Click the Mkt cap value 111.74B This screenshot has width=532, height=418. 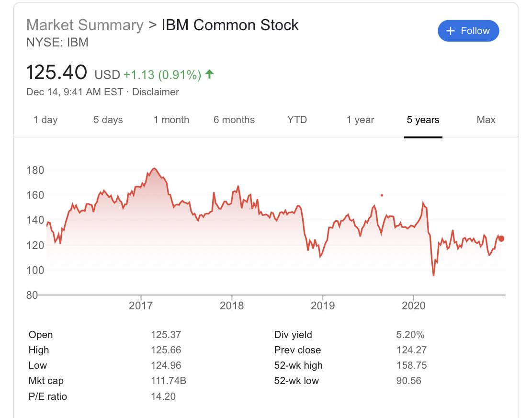pyautogui.click(x=168, y=381)
